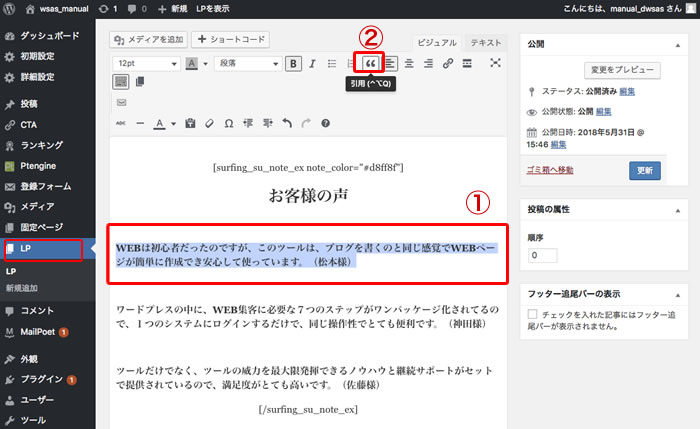Insert special character with the omega icon
The image size is (700, 429).
(x=229, y=123)
